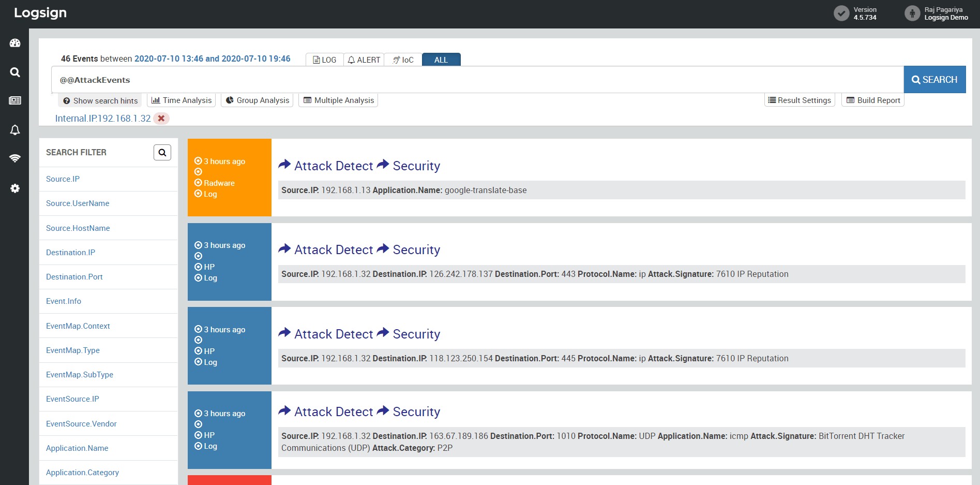Toggle Show search hints
The width and height of the screenshot is (980, 485).
[x=100, y=100]
